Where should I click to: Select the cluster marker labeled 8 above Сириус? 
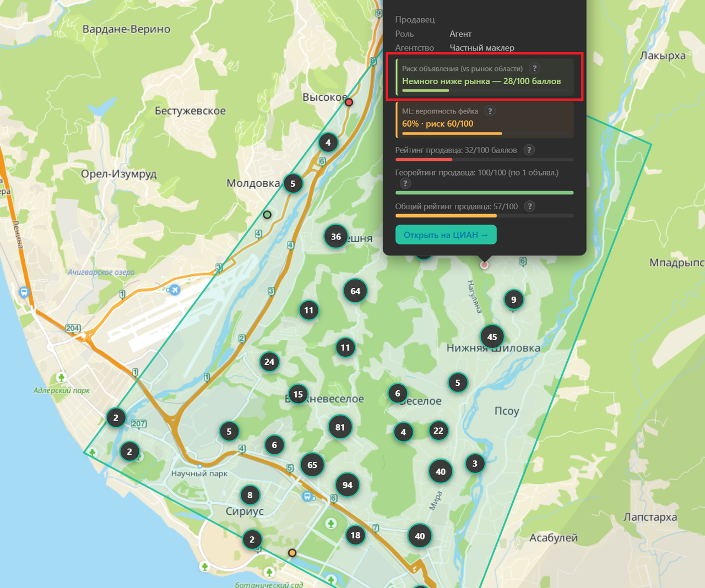[x=250, y=495]
